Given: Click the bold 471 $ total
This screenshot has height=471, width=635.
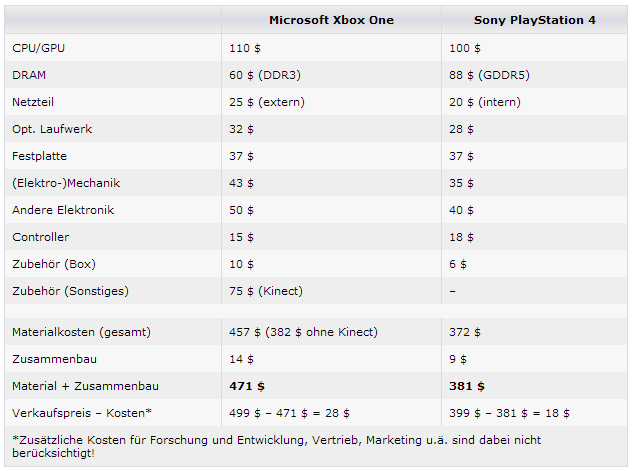Looking at the screenshot, I should click(247, 386).
